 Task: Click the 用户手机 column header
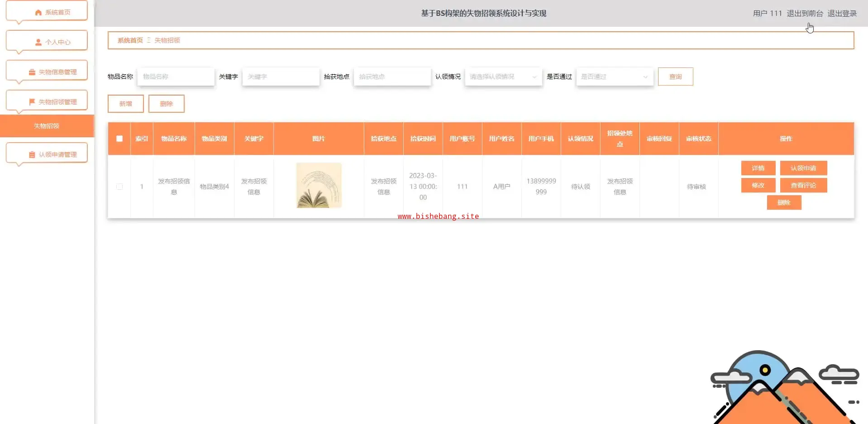(x=541, y=139)
